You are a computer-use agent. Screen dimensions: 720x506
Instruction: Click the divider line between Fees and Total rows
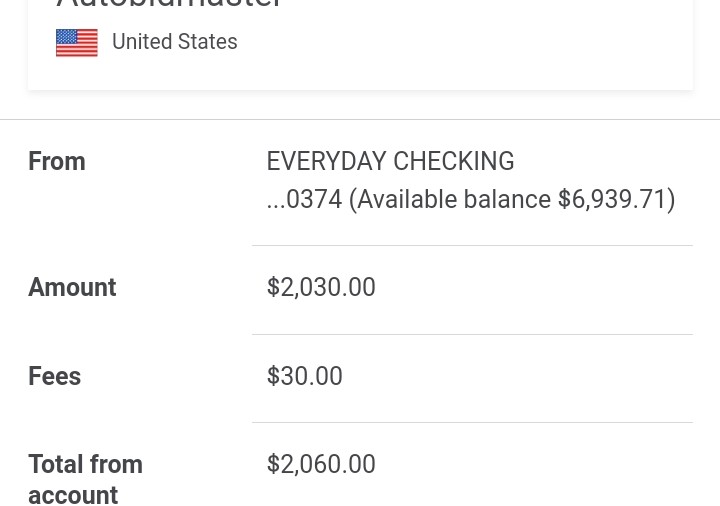(x=472, y=423)
